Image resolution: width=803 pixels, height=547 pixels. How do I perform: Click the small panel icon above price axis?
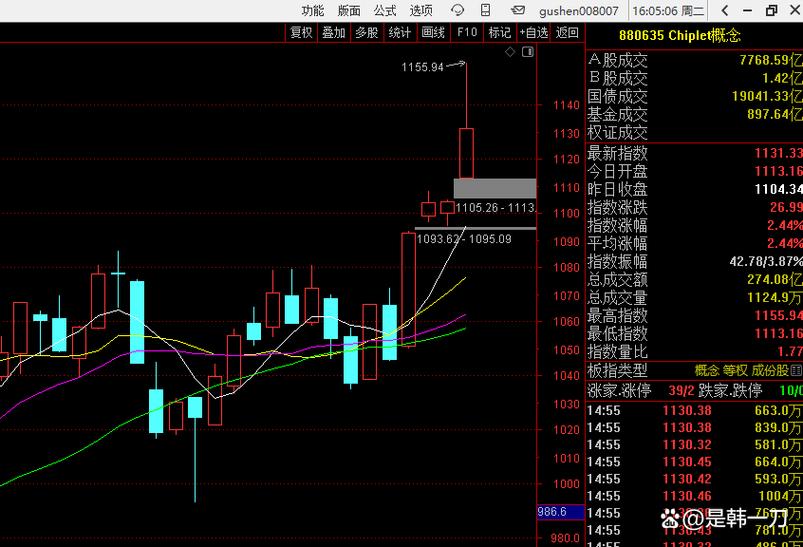(x=526, y=52)
